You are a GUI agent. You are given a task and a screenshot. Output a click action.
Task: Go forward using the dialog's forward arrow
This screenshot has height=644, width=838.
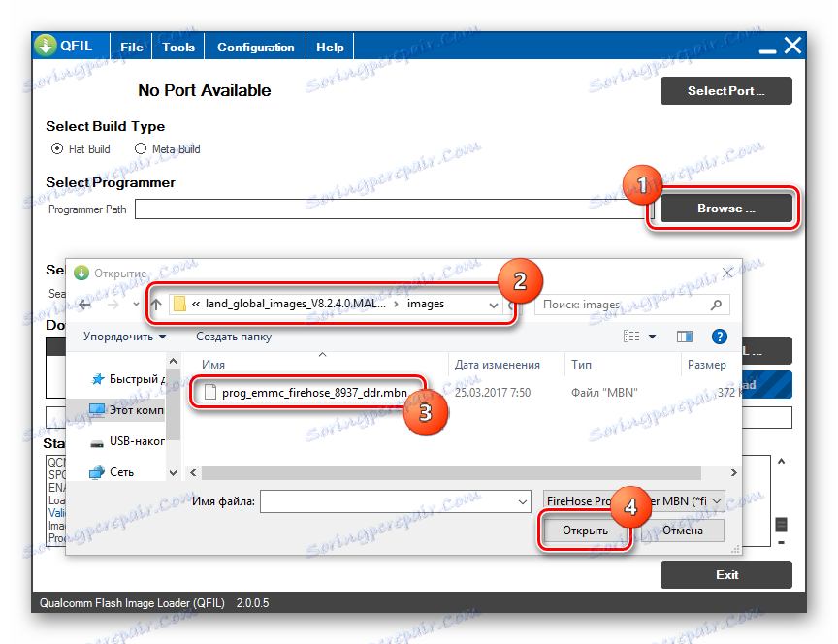pos(113,305)
